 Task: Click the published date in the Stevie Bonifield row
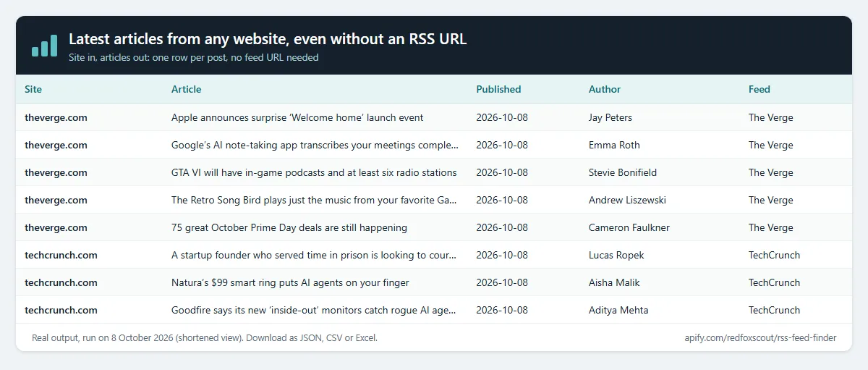click(x=502, y=172)
